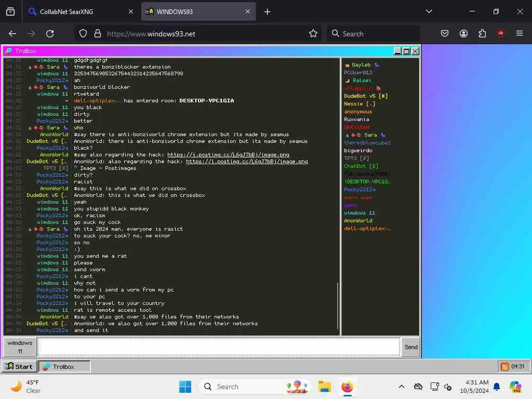
Task: Bookmark this page with star icon
Action: [x=313, y=34]
